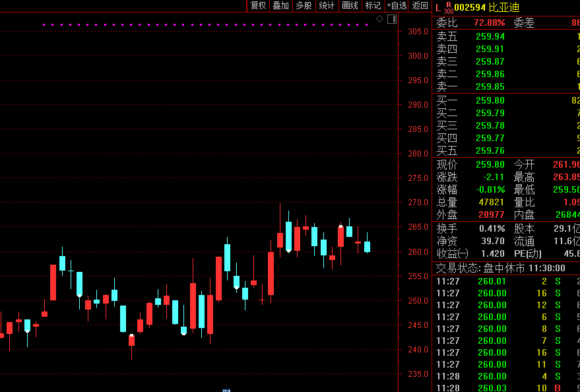Add stock with +自选 button
Screen dimensions: 580x392
pos(397,5)
